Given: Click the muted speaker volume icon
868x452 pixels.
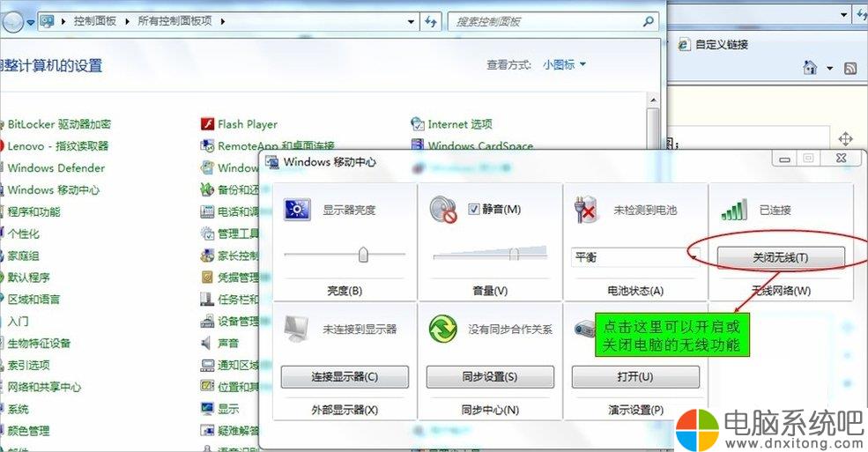Looking at the screenshot, I should tap(443, 211).
